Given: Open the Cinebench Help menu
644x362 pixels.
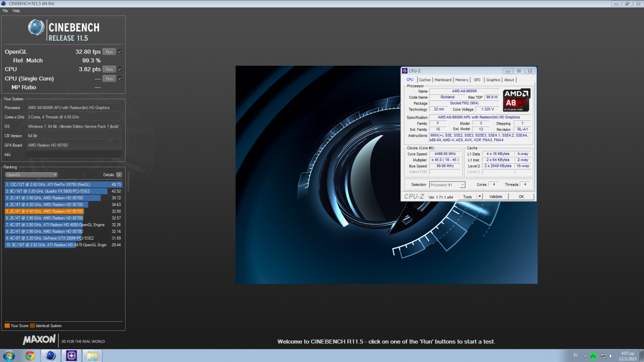Looking at the screenshot, I should (x=17, y=11).
